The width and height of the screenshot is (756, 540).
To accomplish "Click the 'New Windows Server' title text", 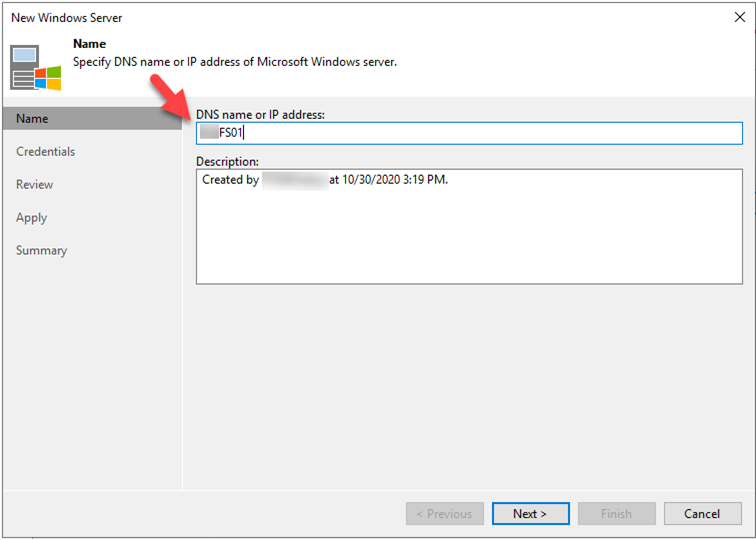I will click(67, 18).
